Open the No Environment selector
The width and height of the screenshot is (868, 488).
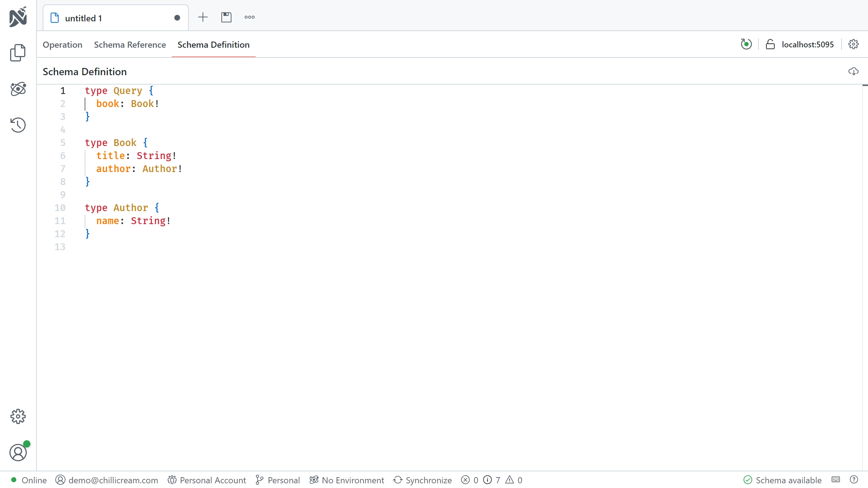pyautogui.click(x=347, y=480)
